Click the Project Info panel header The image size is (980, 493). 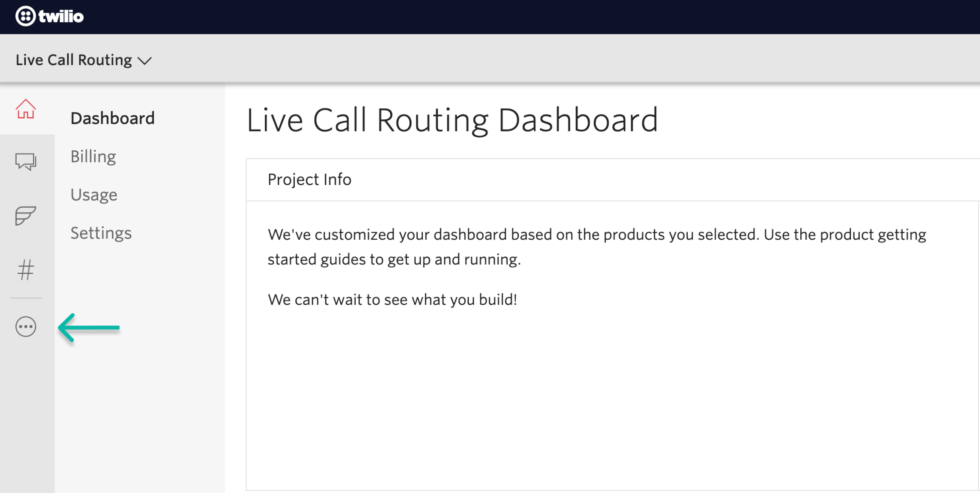(x=309, y=179)
